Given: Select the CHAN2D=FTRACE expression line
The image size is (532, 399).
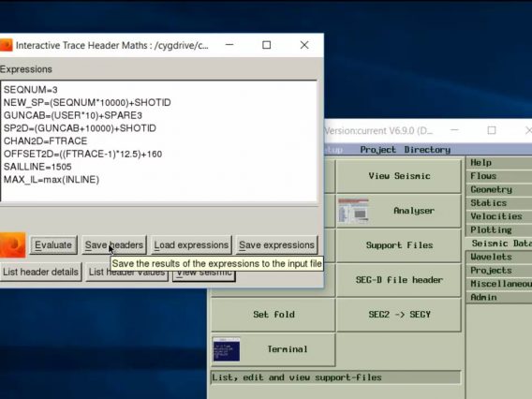Looking at the screenshot, I should click(45, 141).
